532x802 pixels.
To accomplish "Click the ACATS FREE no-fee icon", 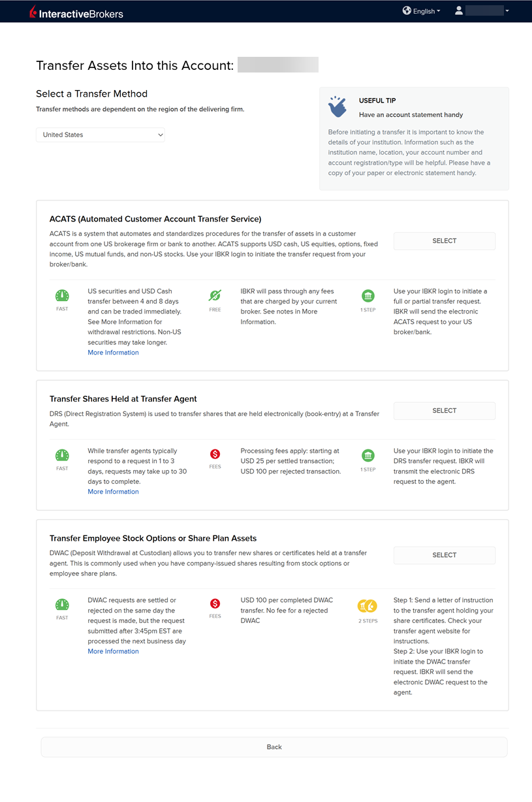I will (x=215, y=296).
